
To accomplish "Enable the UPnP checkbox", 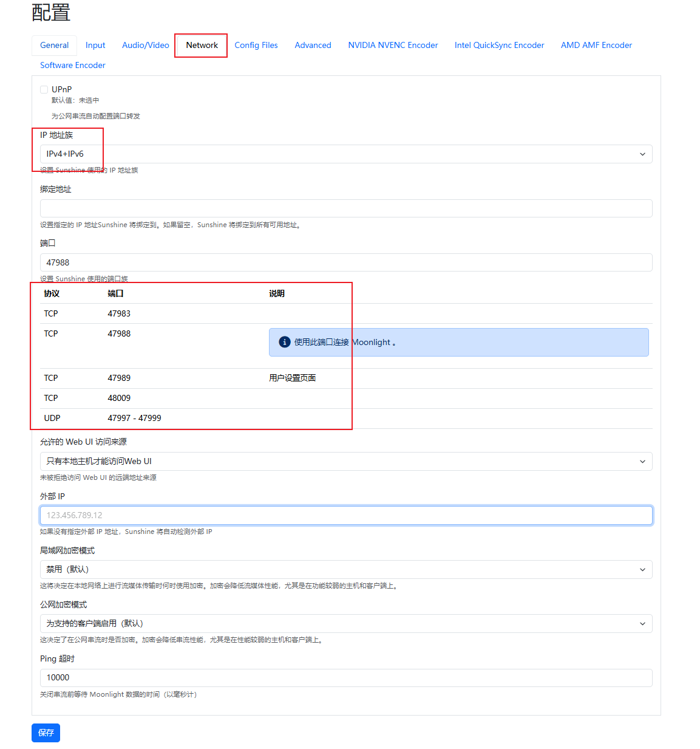I will (44, 90).
